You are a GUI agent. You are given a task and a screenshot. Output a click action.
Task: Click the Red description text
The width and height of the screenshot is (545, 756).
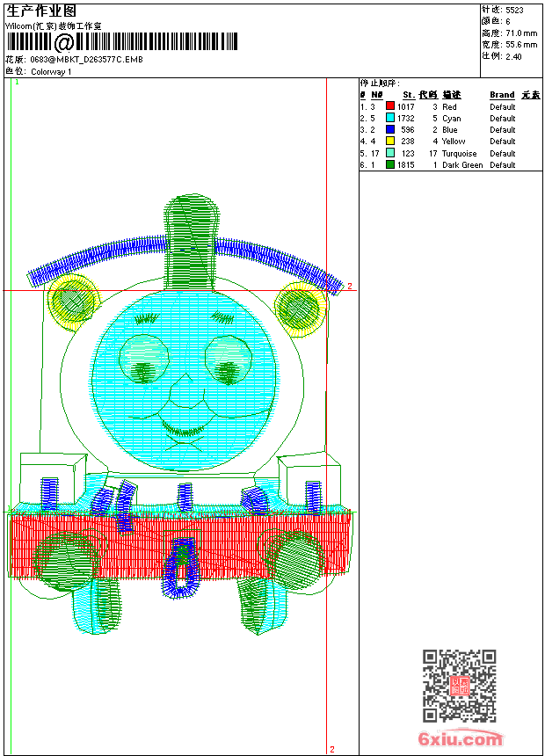pyautogui.click(x=449, y=107)
